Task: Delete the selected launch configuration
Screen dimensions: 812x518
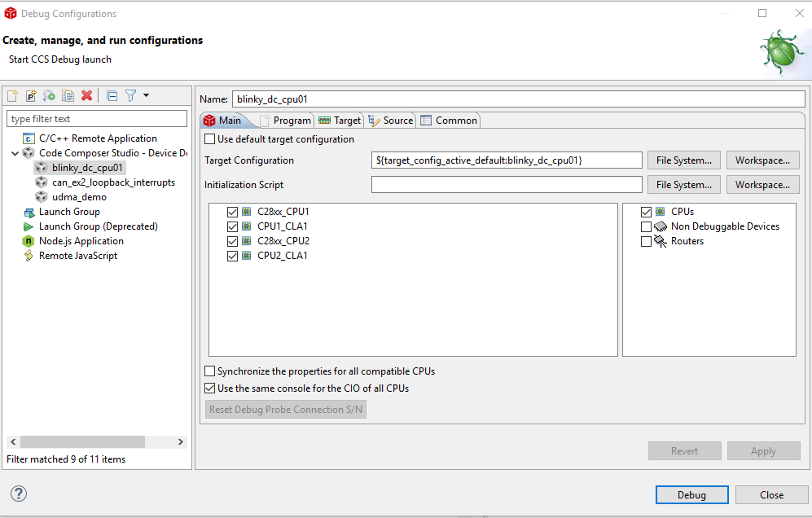Action: click(87, 96)
